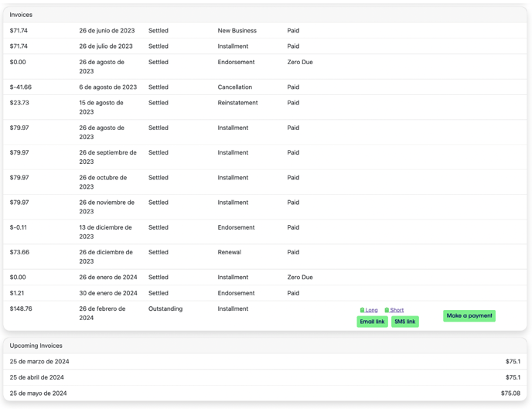Click the New Business invoice type
This screenshot has width=532, height=409.
click(237, 31)
